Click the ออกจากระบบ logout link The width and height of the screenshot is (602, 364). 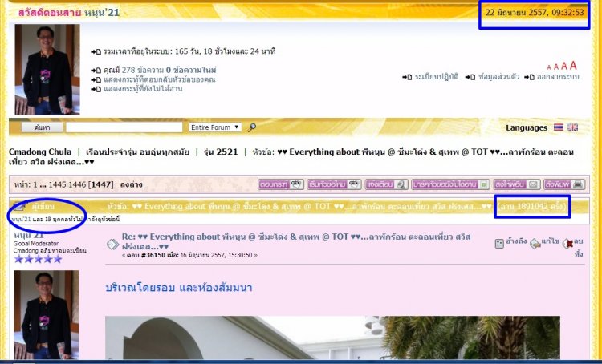coord(558,77)
